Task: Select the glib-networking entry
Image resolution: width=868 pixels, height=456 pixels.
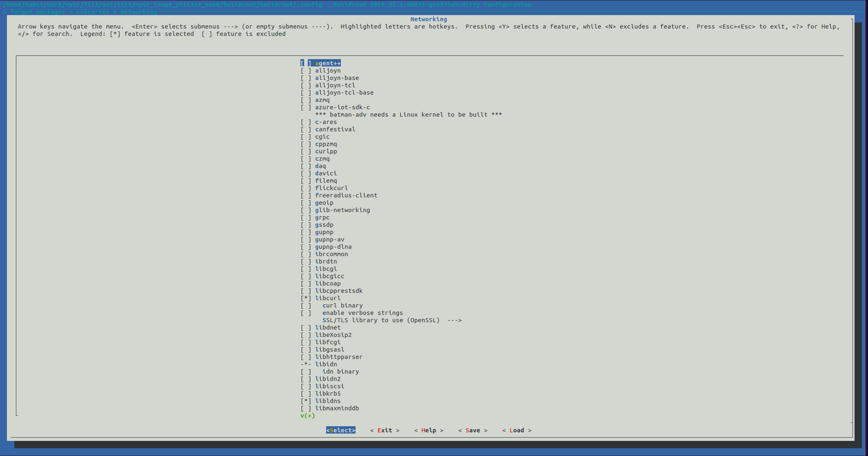Action: click(342, 210)
